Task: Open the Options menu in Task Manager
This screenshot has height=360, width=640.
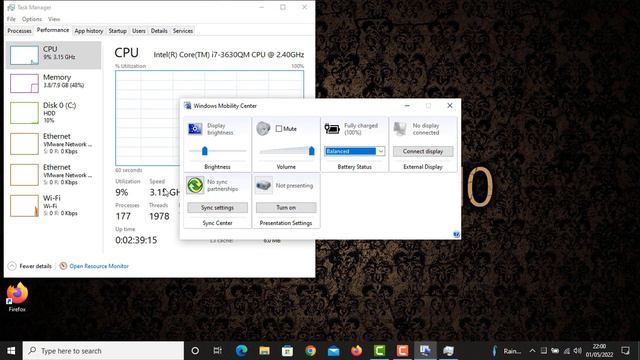Action: 32,19
